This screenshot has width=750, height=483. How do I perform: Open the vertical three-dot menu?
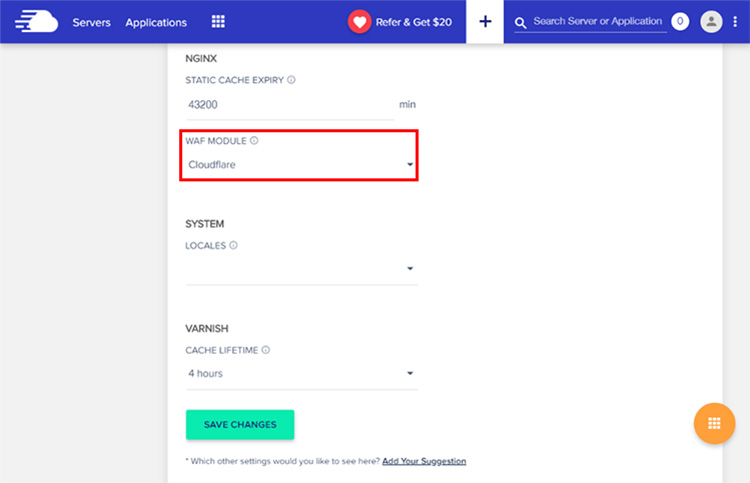(736, 22)
